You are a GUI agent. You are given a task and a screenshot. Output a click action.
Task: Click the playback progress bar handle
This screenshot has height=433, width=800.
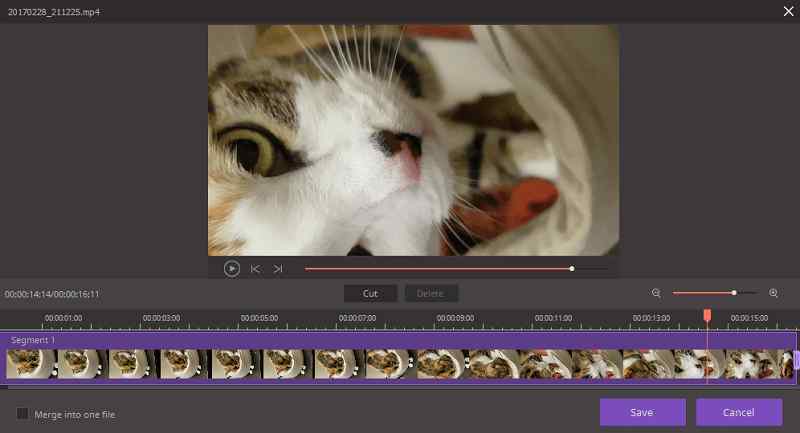click(572, 268)
